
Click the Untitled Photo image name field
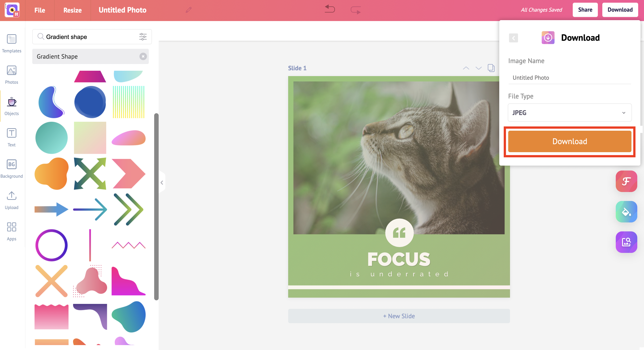tap(569, 78)
